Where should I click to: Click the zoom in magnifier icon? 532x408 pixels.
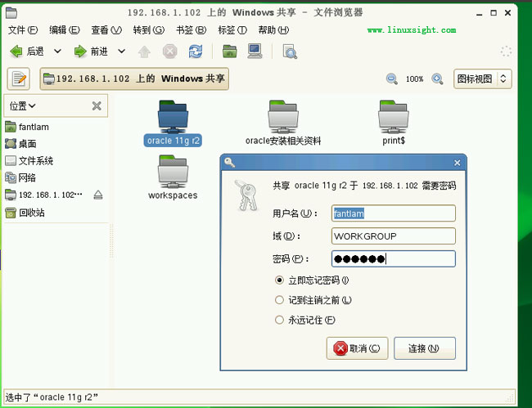click(x=437, y=79)
